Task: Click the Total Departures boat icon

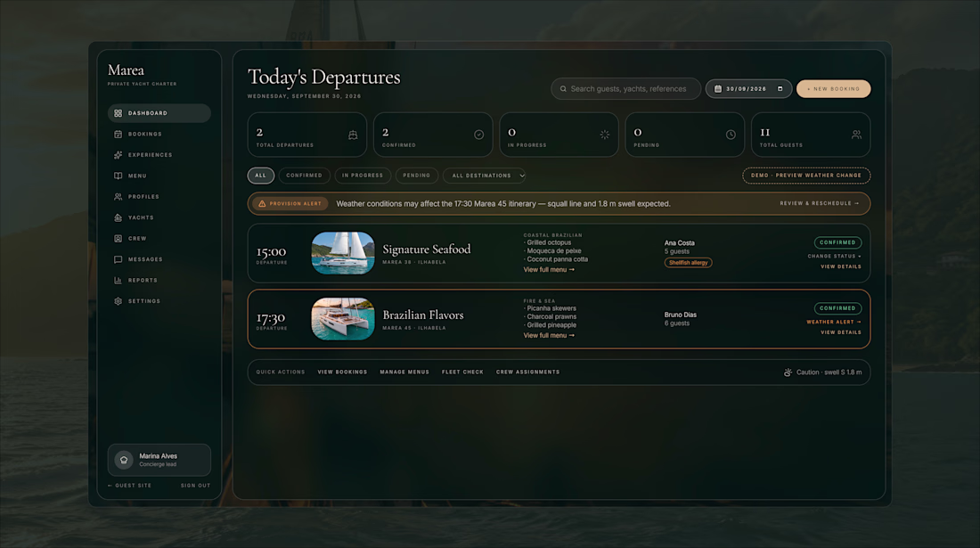Action: click(353, 135)
